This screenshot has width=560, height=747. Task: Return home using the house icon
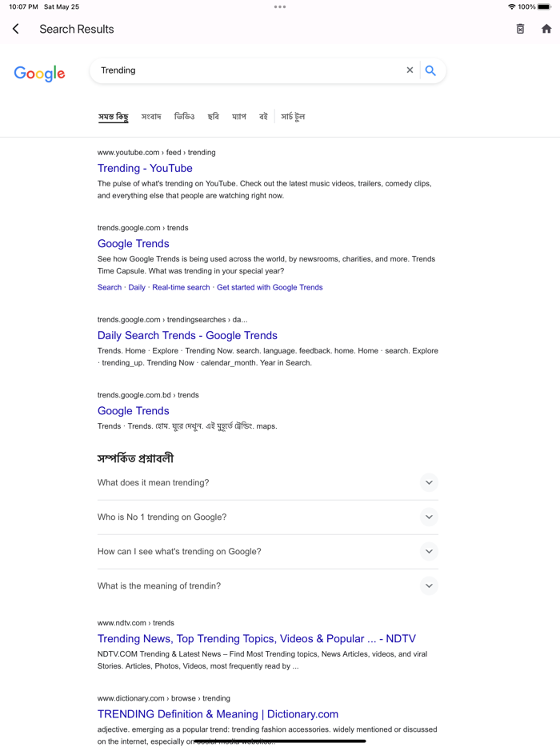click(545, 29)
